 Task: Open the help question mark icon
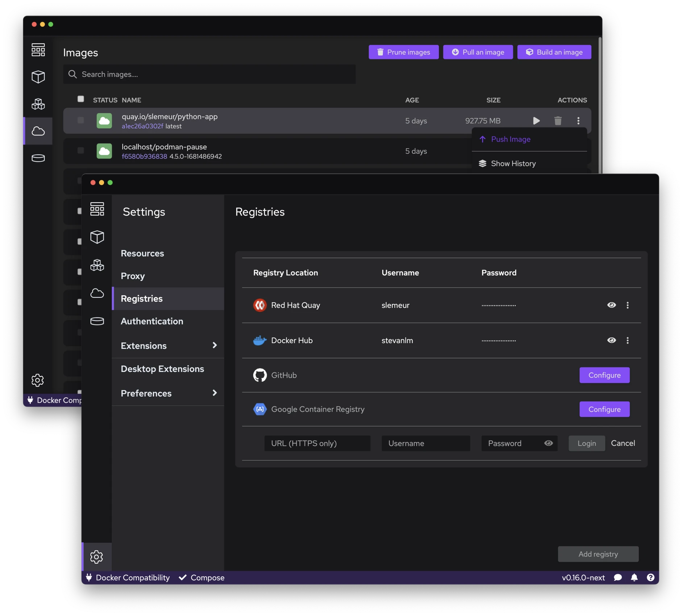pos(650,578)
